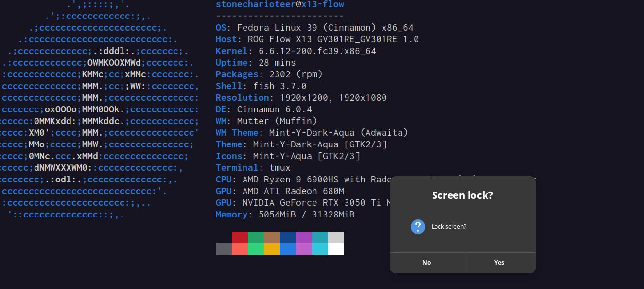Click the 'Shell' label
This screenshot has width=644, height=289.
click(229, 86)
